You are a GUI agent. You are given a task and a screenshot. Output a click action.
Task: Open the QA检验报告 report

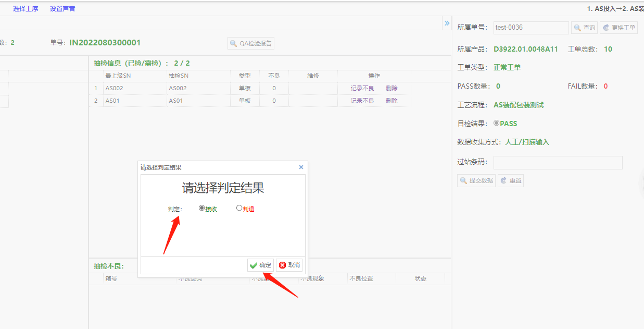251,43
